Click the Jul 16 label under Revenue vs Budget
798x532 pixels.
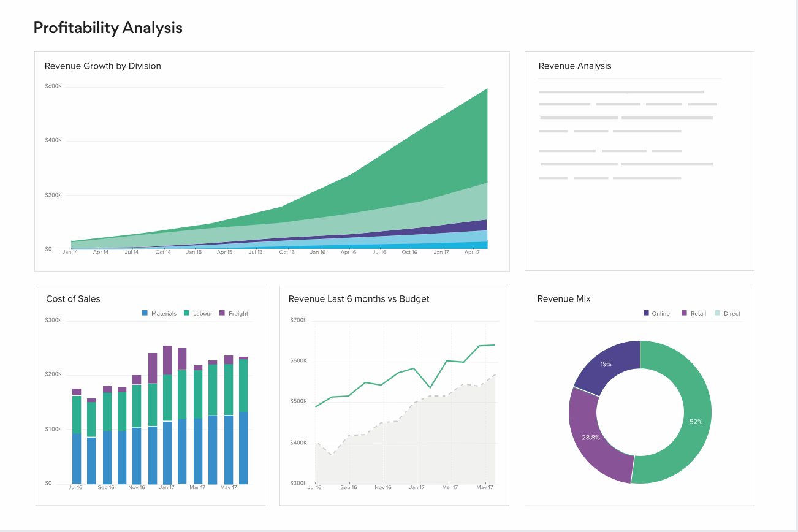314,487
